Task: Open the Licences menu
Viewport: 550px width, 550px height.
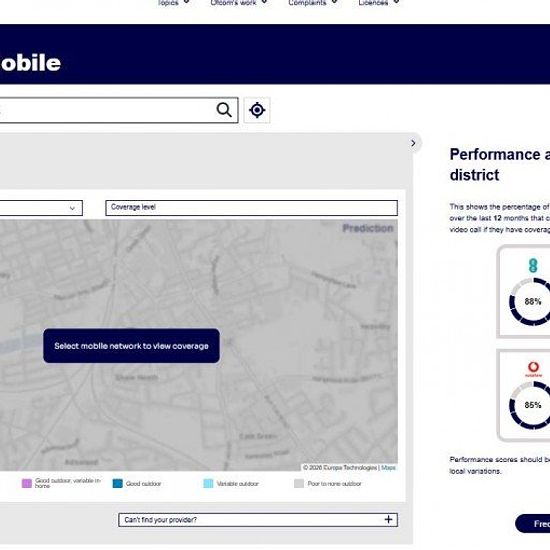Action: pos(379,3)
